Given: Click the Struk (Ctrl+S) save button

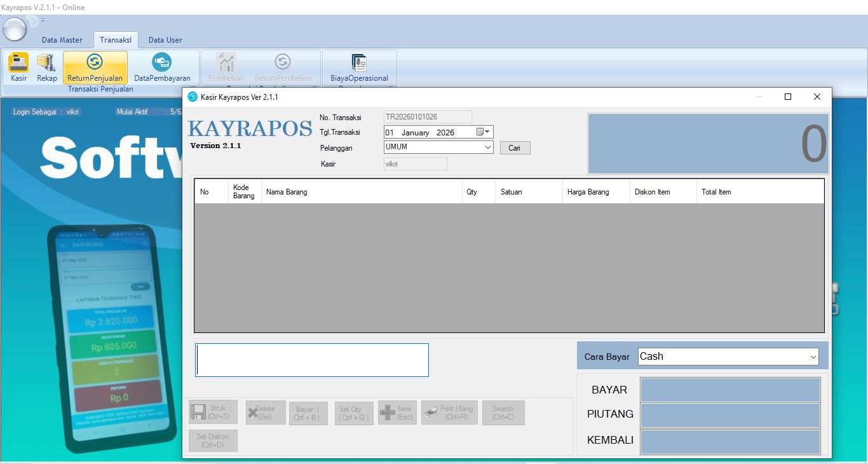Looking at the screenshot, I should point(213,412).
